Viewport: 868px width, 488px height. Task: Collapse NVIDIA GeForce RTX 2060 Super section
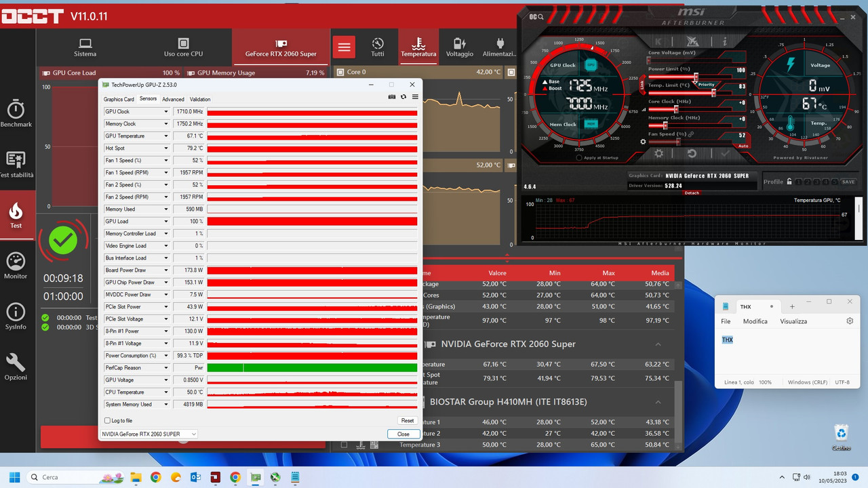point(658,344)
